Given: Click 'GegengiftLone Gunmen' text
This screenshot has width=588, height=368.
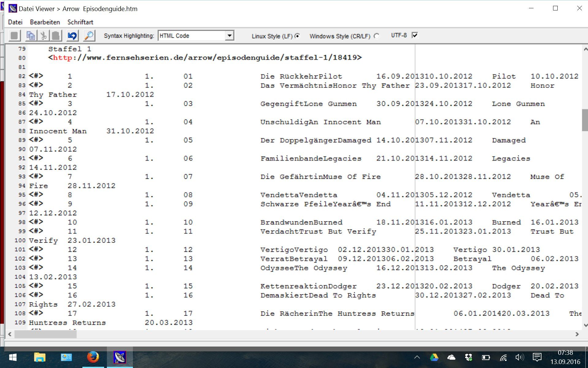Looking at the screenshot, I should coord(308,104).
